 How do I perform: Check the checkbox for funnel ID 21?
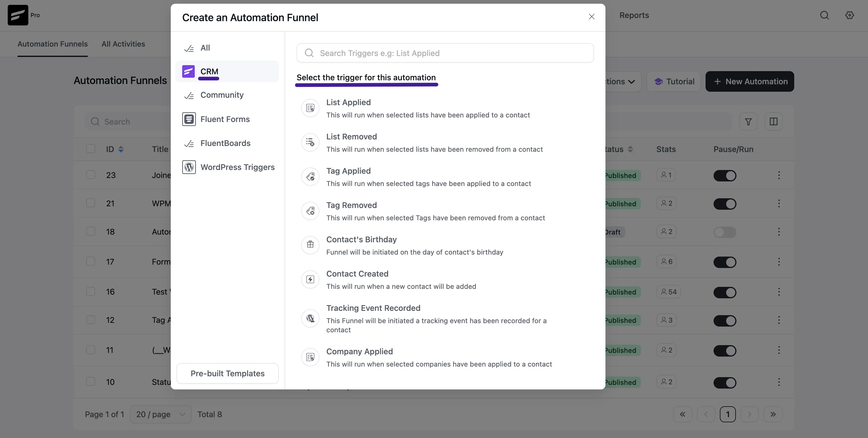tap(91, 203)
